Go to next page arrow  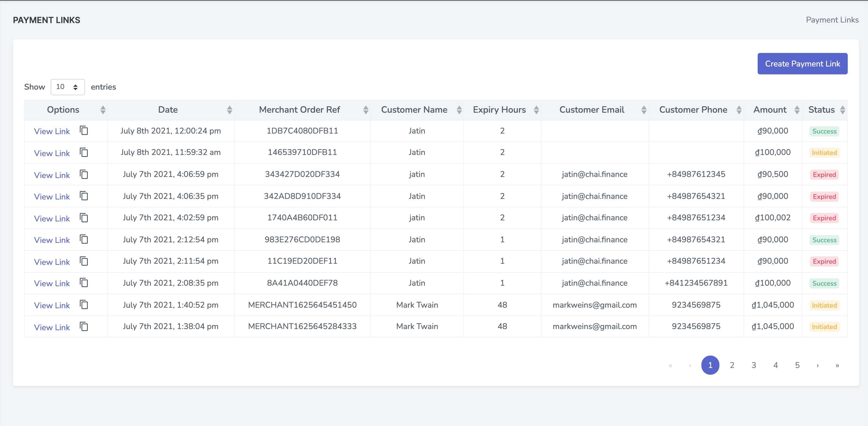pos(817,365)
